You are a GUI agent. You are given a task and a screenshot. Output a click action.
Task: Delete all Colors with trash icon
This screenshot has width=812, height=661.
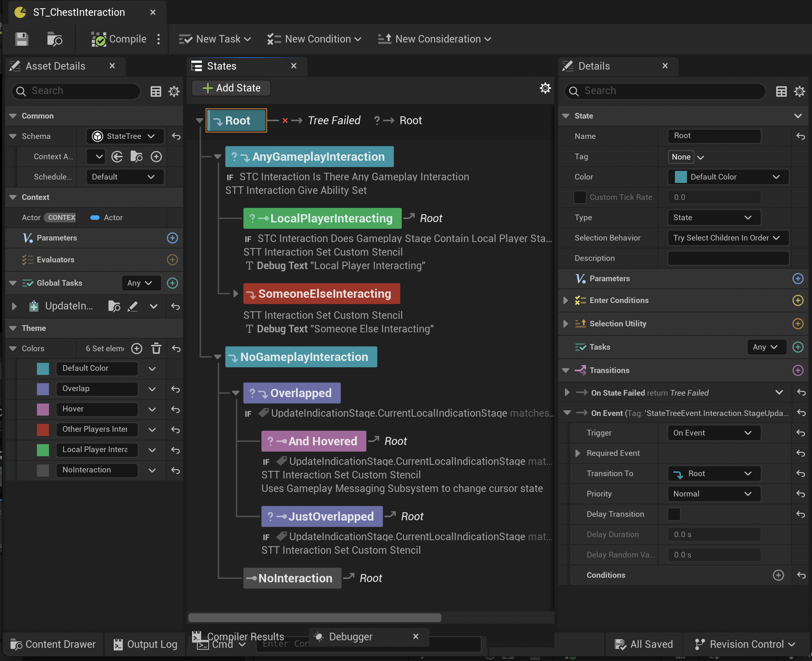click(x=156, y=349)
